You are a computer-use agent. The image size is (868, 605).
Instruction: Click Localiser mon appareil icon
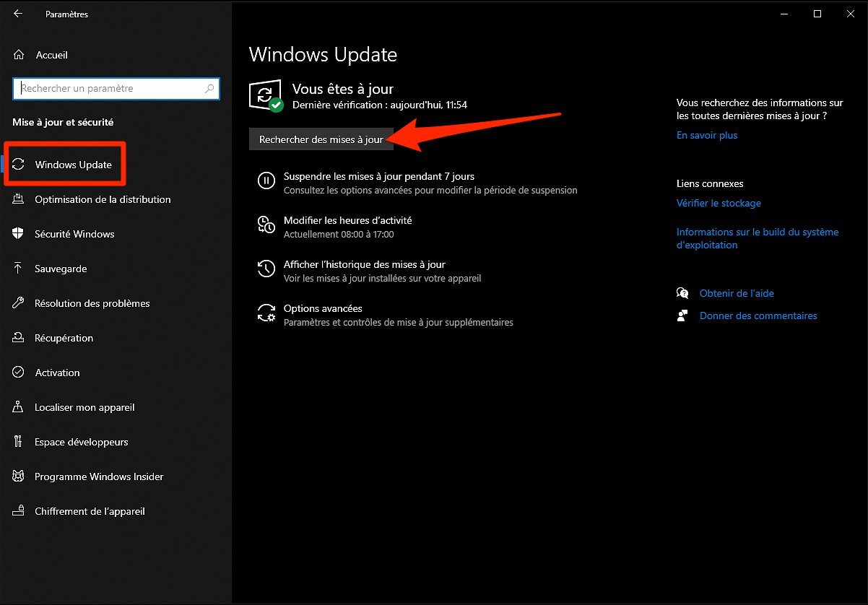point(19,407)
